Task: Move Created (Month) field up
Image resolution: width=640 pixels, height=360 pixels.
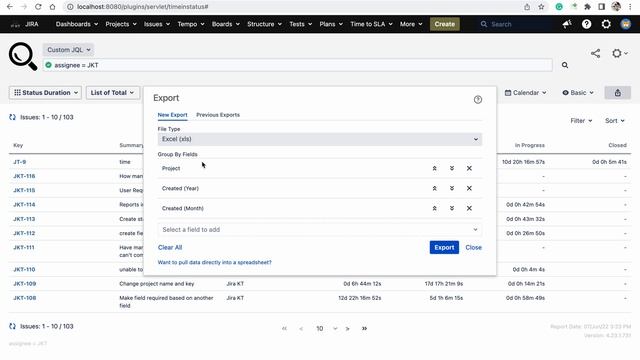Action: tap(434, 208)
